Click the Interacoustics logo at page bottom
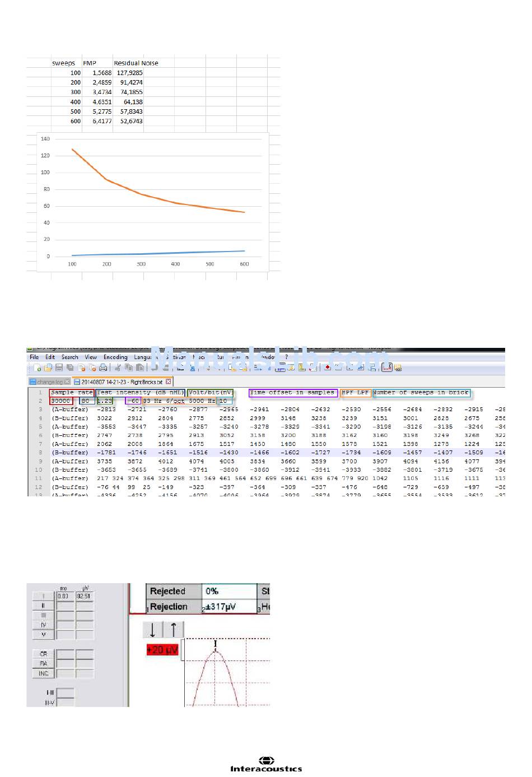 coord(266,765)
